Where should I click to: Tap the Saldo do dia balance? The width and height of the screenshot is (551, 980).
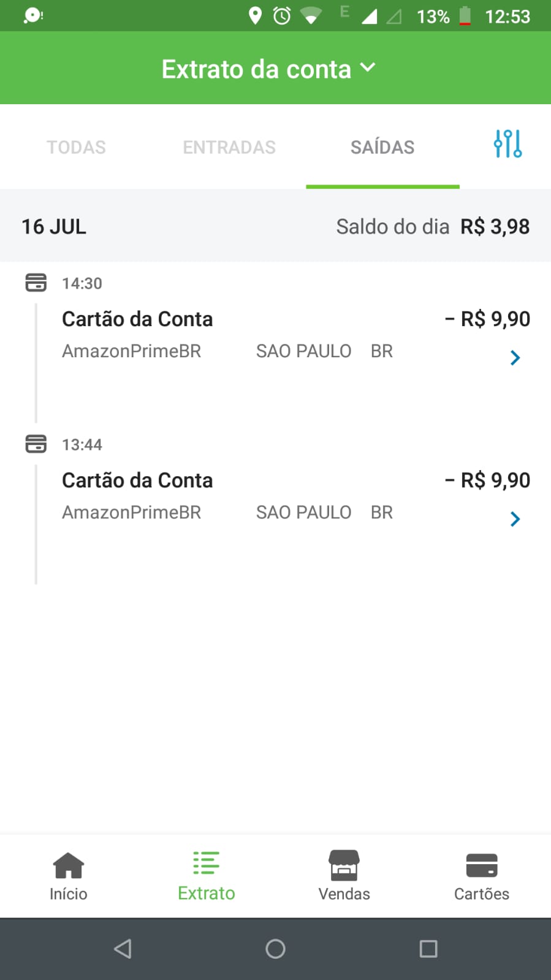tap(433, 227)
